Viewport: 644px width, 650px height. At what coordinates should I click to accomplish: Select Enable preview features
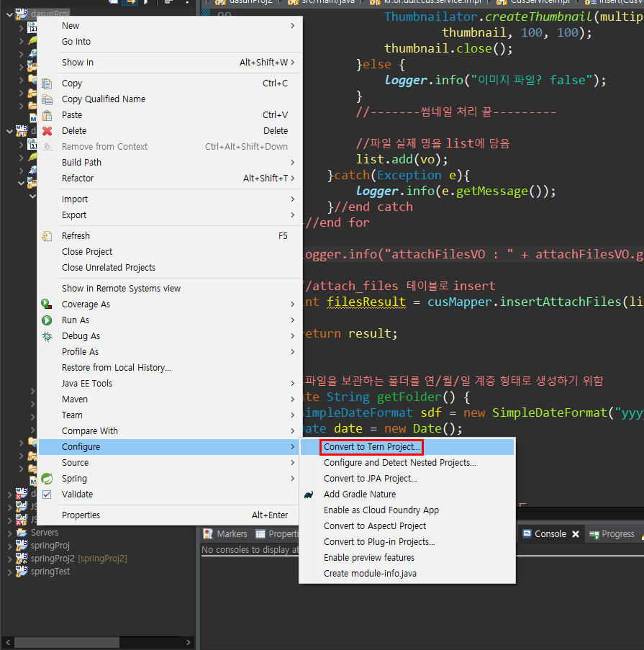[407, 558]
